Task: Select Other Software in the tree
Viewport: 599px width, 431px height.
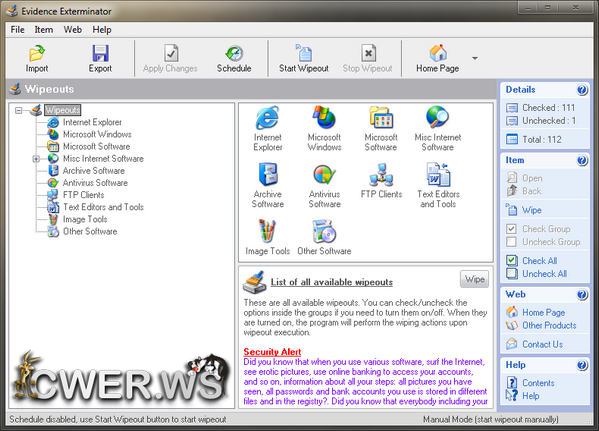Action: (x=90, y=232)
